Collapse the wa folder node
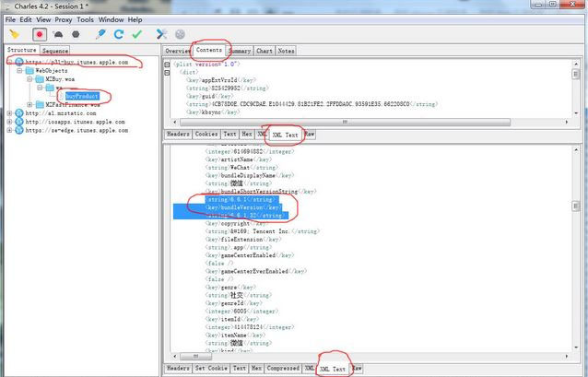Image resolution: width=588 pixels, height=377 pixels. [x=40, y=88]
